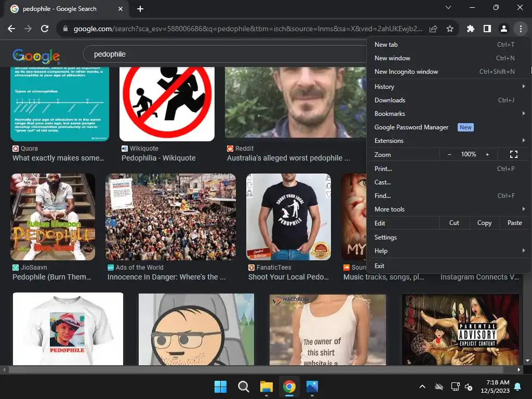The height and width of the screenshot is (399, 532).
Task: Click the Paste edit button
Action: [x=515, y=223]
